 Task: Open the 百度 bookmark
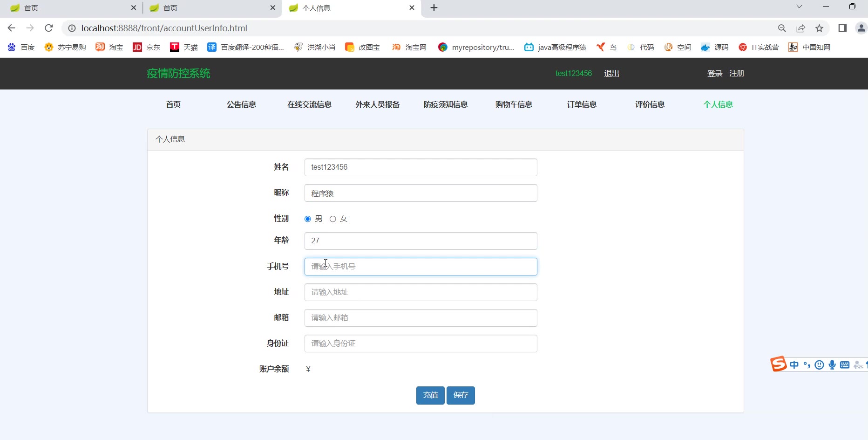(x=21, y=47)
